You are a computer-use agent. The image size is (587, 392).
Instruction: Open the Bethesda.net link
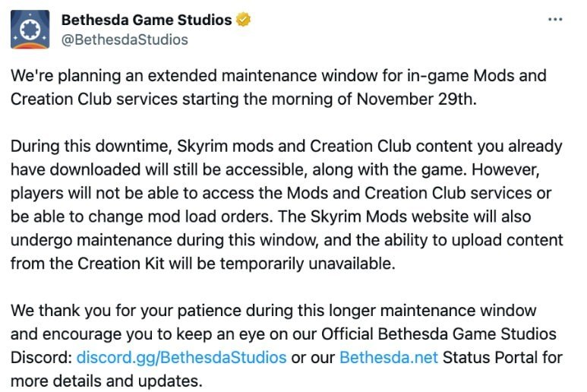click(x=389, y=357)
